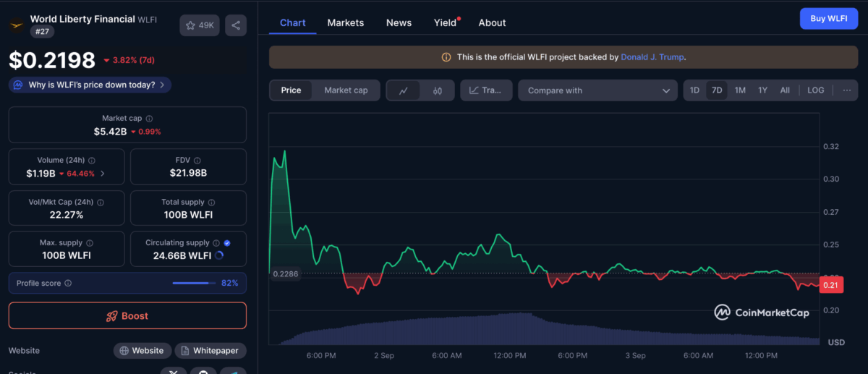The width and height of the screenshot is (868, 374).
Task: Open info icon next to Volume (24h)
Action: [x=92, y=160]
